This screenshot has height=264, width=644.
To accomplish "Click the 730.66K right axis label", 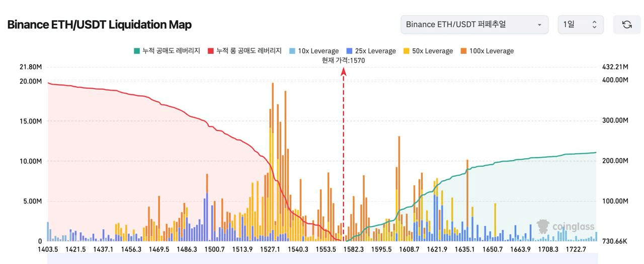I will pos(614,241).
